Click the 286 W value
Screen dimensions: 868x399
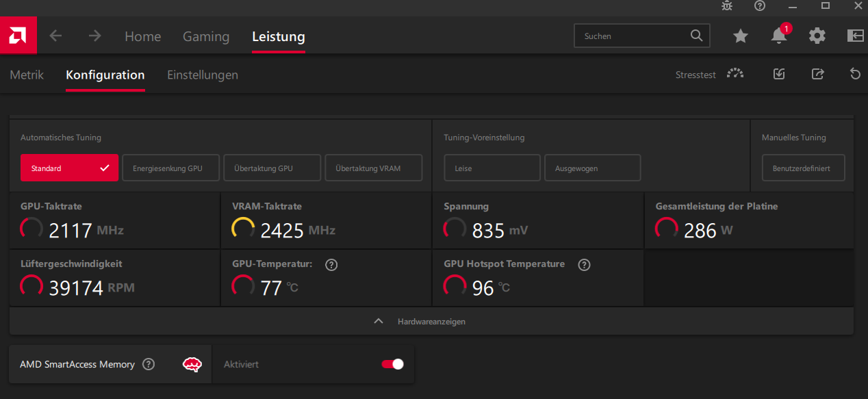[x=708, y=230]
